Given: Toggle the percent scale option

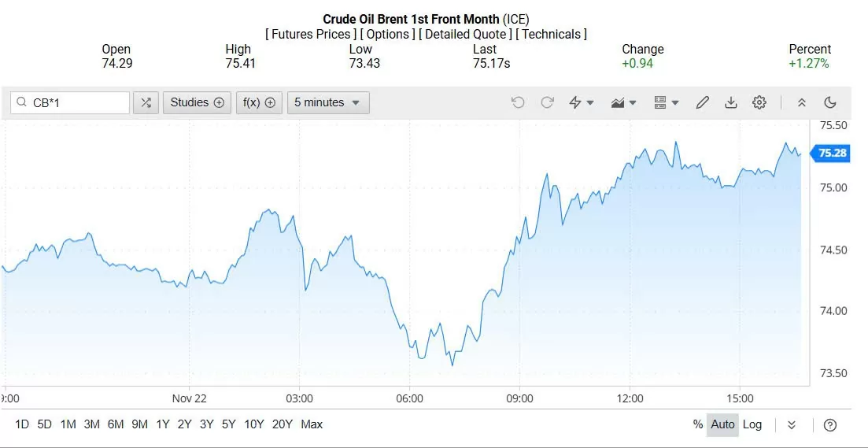Looking at the screenshot, I should 697,424.
